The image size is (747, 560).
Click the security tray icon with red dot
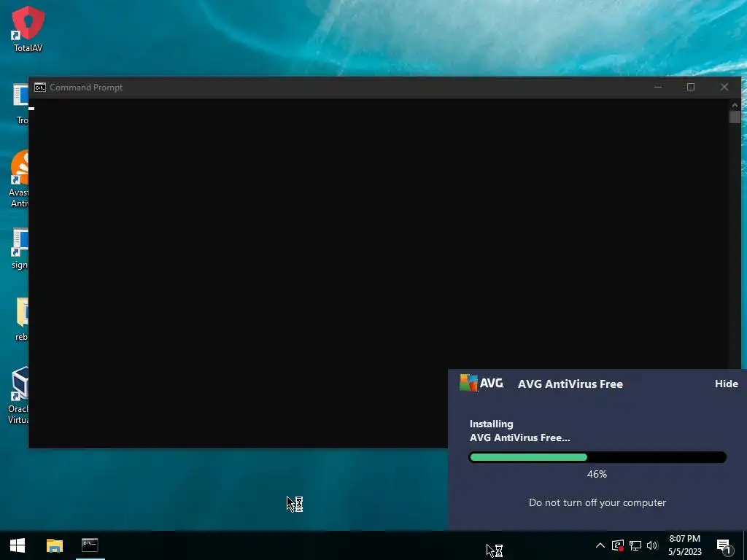618,545
